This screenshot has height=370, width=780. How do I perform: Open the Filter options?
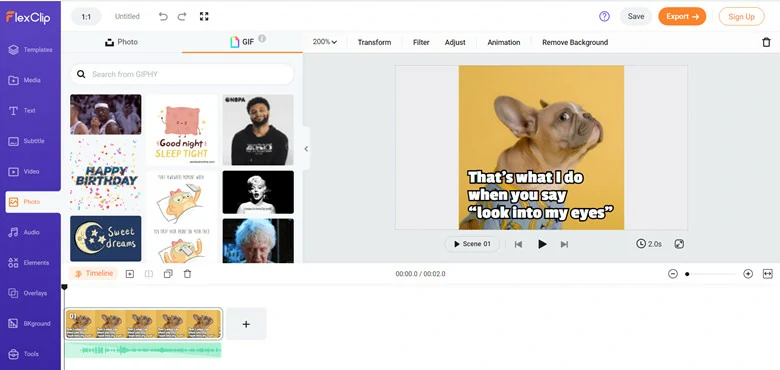click(x=421, y=42)
